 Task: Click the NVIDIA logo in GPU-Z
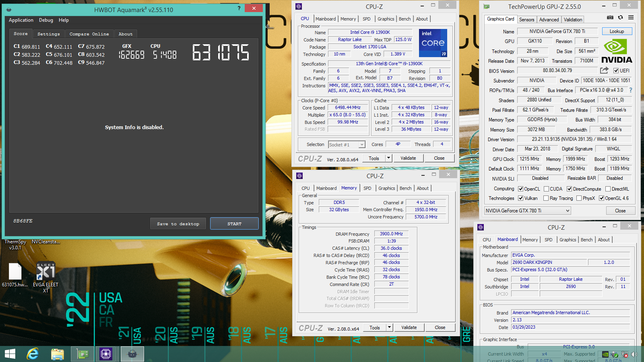click(617, 51)
